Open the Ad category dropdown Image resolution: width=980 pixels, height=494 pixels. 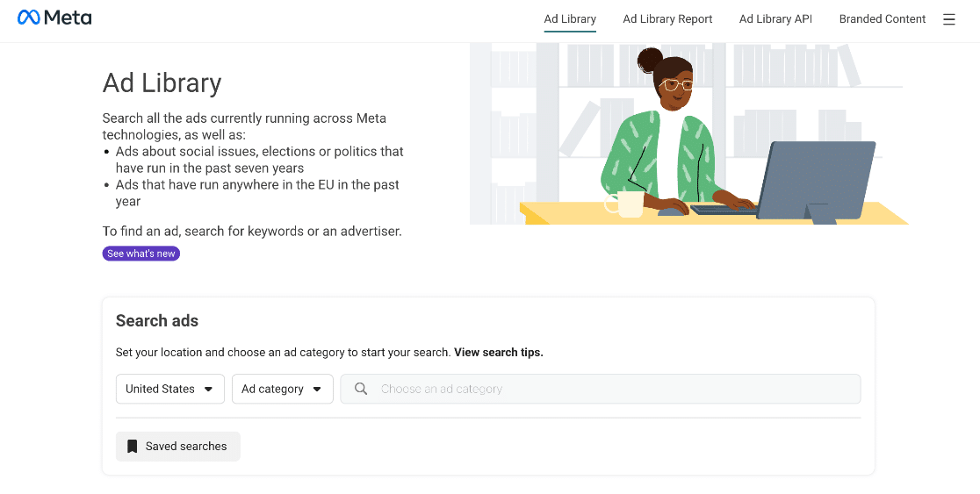[x=283, y=389]
